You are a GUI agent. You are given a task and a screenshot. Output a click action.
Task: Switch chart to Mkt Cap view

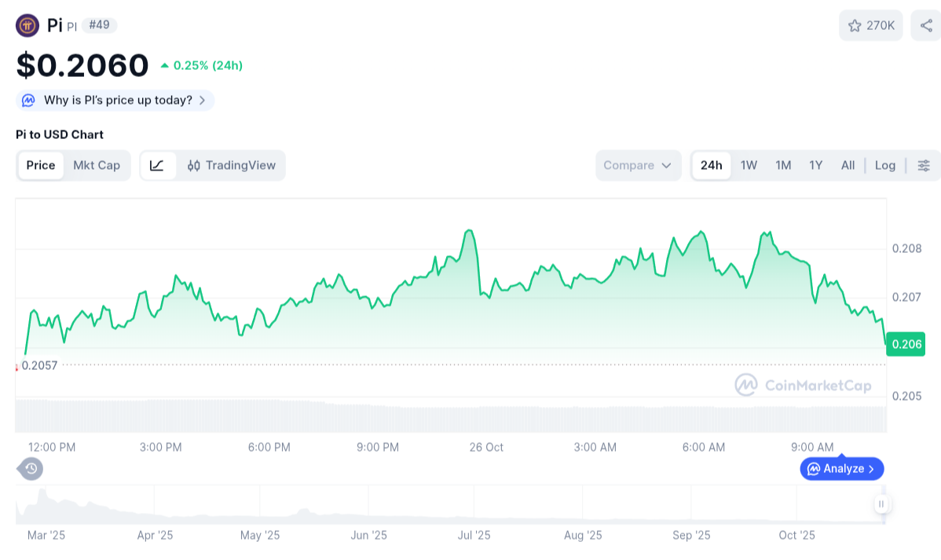coord(97,165)
